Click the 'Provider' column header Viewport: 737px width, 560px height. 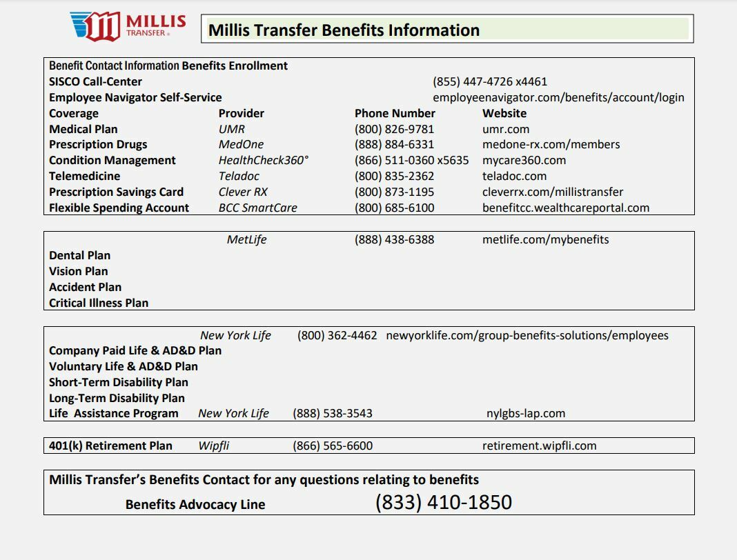click(241, 113)
